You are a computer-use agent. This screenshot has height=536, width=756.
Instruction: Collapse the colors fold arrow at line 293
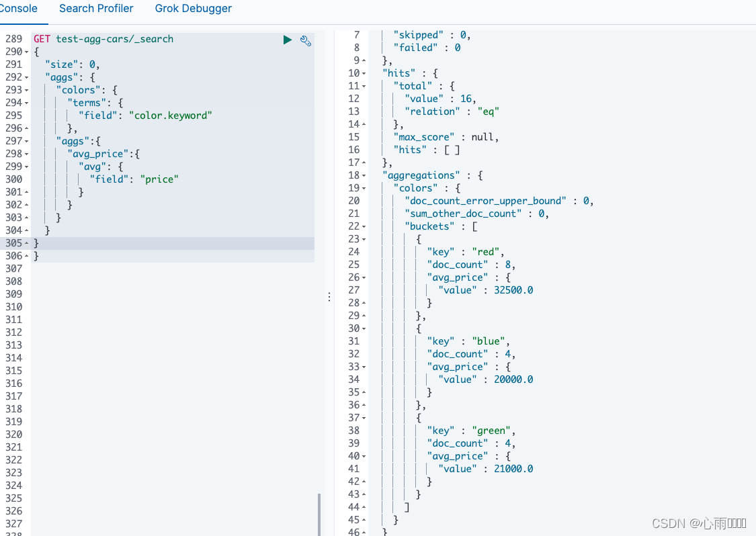pyautogui.click(x=26, y=90)
